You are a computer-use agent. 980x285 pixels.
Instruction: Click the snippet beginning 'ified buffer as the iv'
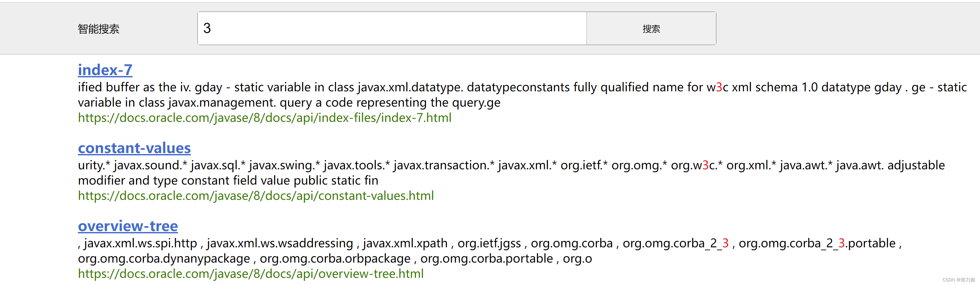coord(522,95)
